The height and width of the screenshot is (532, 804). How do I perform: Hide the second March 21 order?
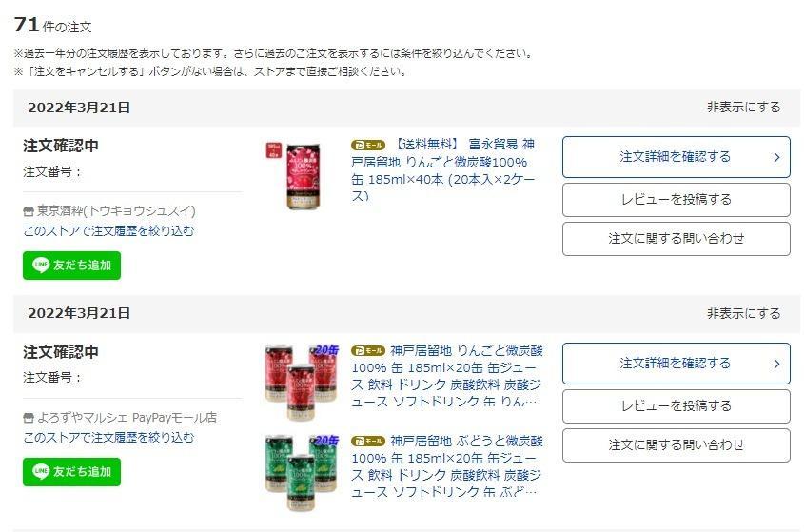click(743, 313)
